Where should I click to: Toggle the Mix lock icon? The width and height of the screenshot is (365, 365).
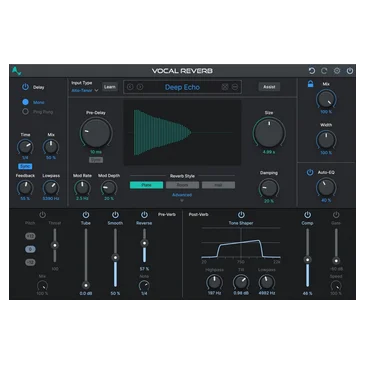point(310,84)
